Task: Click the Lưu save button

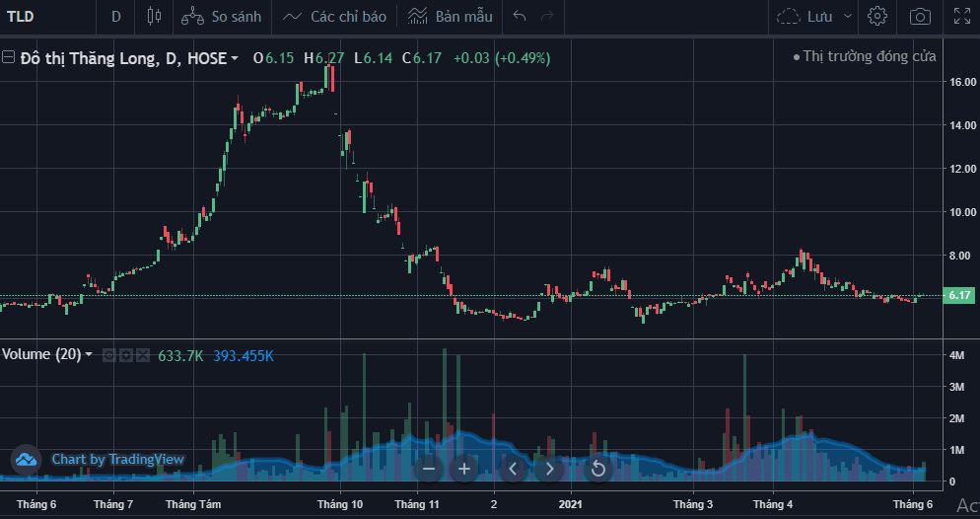Action: (x=805, y=16)
